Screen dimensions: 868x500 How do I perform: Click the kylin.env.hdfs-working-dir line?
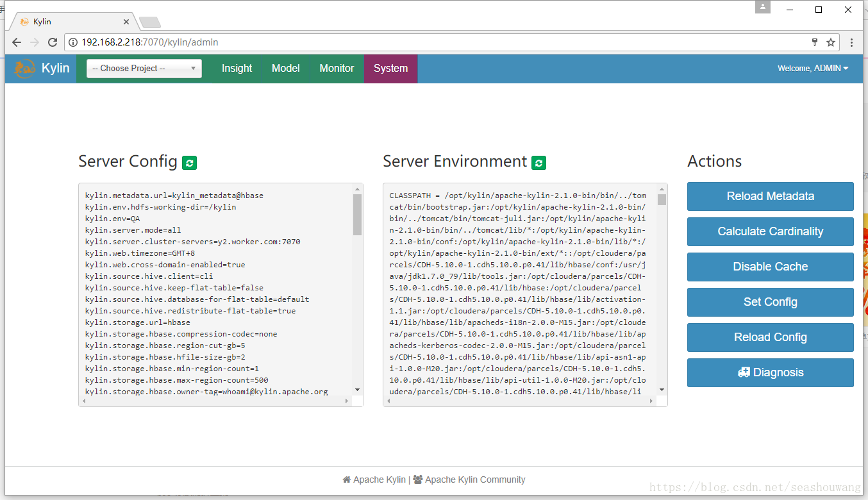(x=160, y=207)
